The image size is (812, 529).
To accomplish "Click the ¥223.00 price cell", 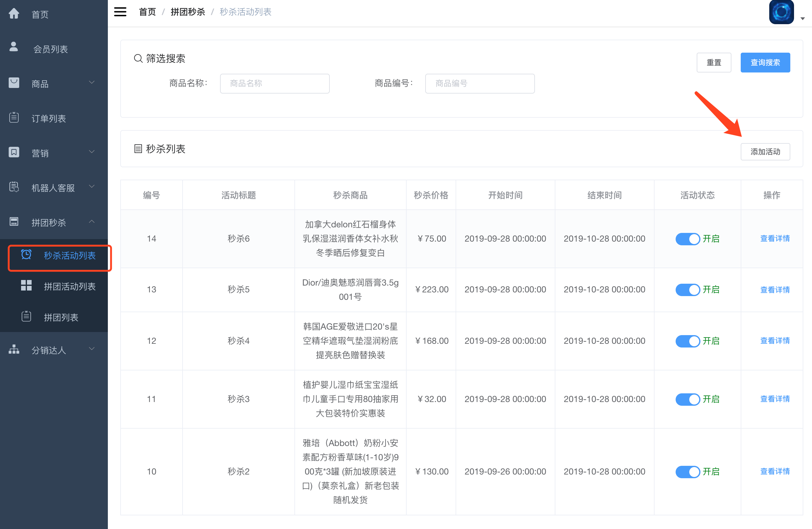I will point(431,290).
